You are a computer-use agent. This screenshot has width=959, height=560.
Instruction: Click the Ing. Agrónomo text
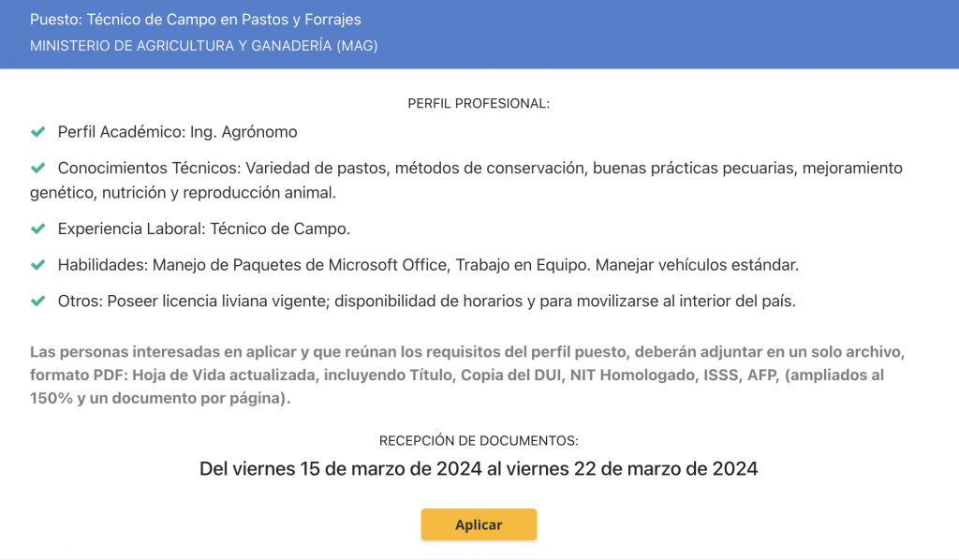(243, 132)
